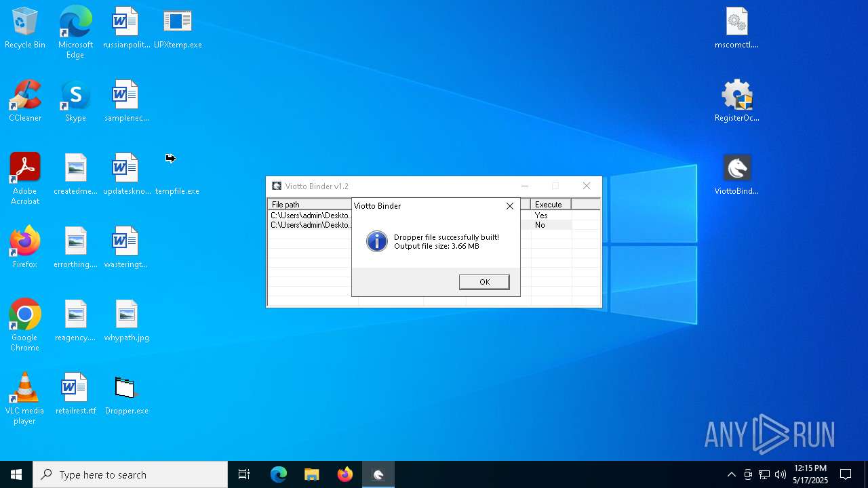The image size is (868, 488).
Task: Open the Windows Start menu
Action: [16, 474]
